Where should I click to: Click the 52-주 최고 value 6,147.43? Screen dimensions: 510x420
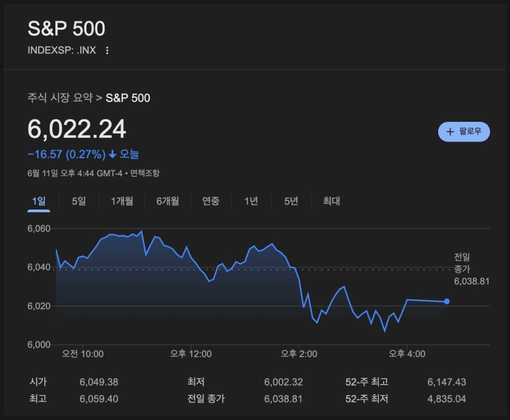pyautogui.click(x=447, y=382)
